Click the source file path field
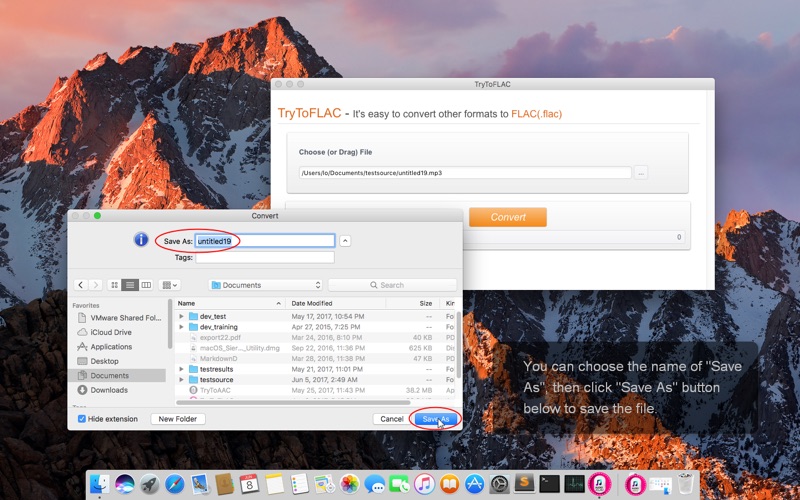 pos(465,173)
